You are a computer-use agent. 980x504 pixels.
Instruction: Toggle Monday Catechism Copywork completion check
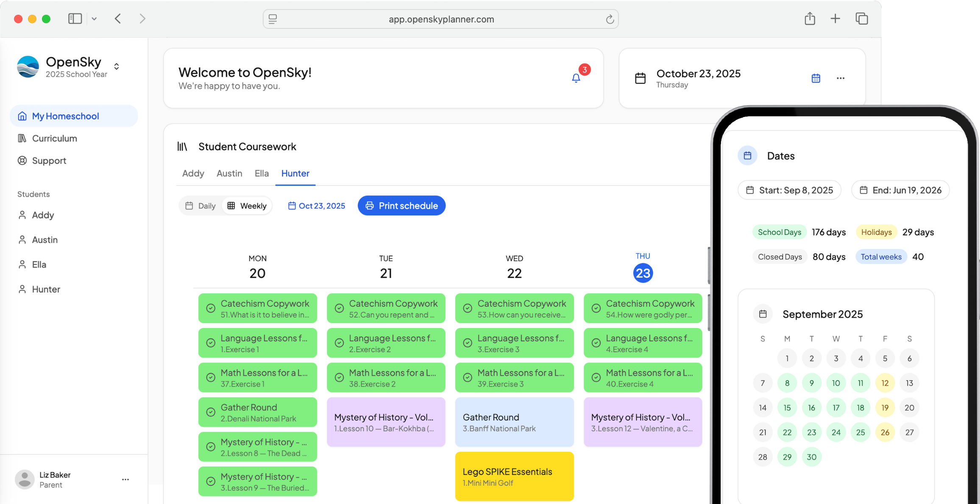tap(211, 308)
